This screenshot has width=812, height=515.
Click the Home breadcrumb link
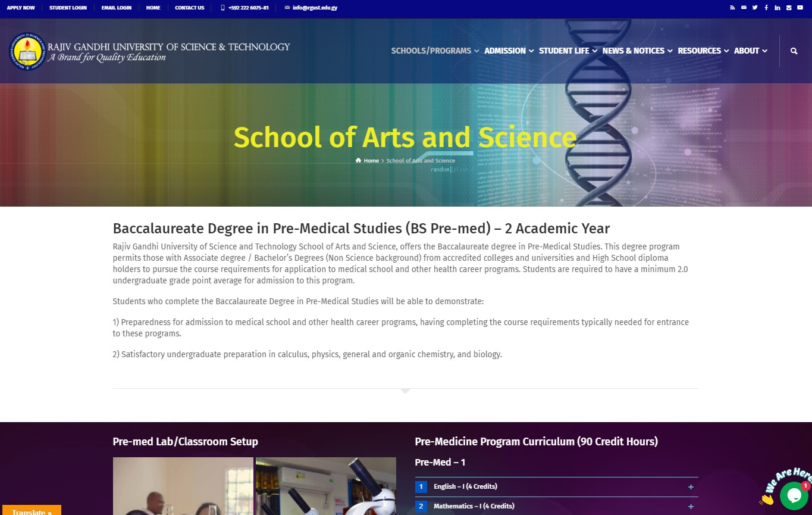368,161
